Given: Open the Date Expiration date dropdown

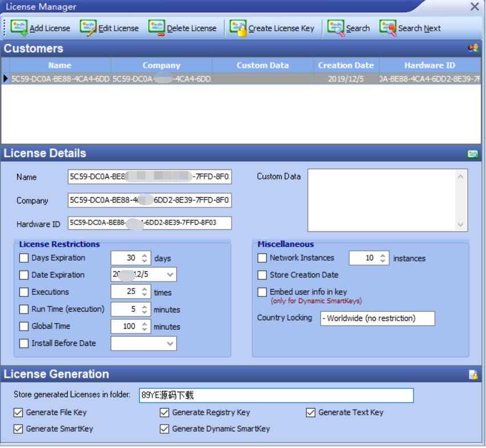Looking at the screenshot, I should 169,275.
